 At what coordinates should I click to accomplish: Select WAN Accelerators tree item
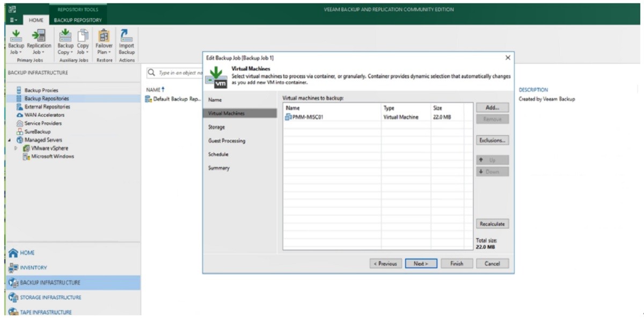coord(44,115)
